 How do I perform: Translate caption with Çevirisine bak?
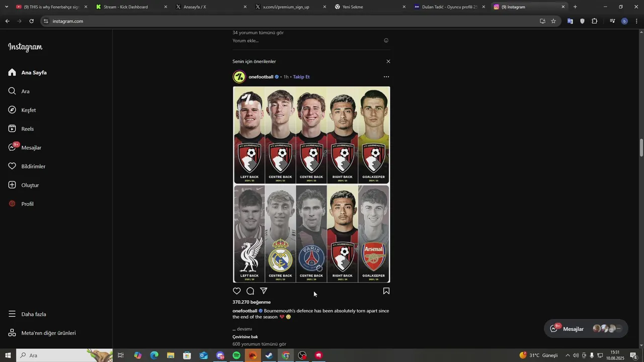245,337
